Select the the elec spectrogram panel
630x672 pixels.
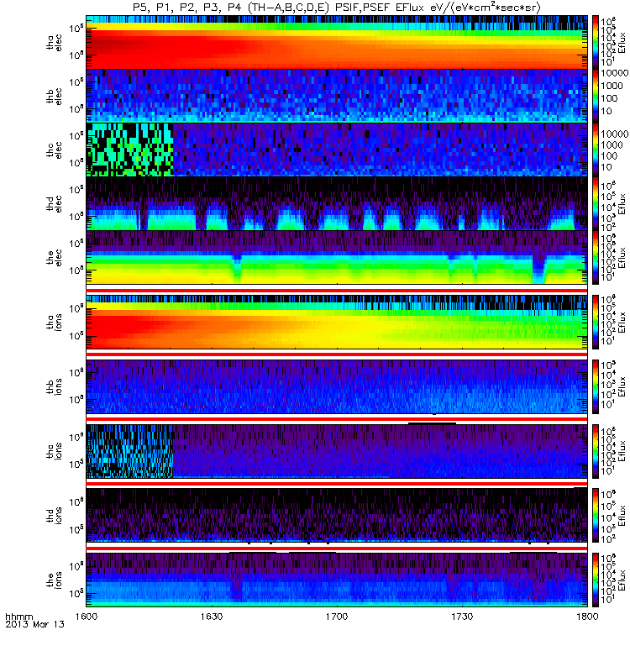click(337, 257)
